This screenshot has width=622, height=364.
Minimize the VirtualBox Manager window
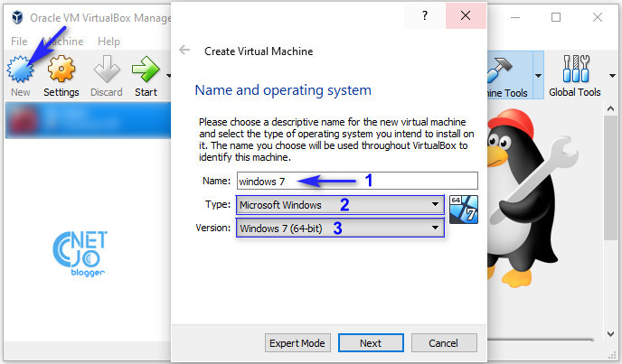(515, 17)
